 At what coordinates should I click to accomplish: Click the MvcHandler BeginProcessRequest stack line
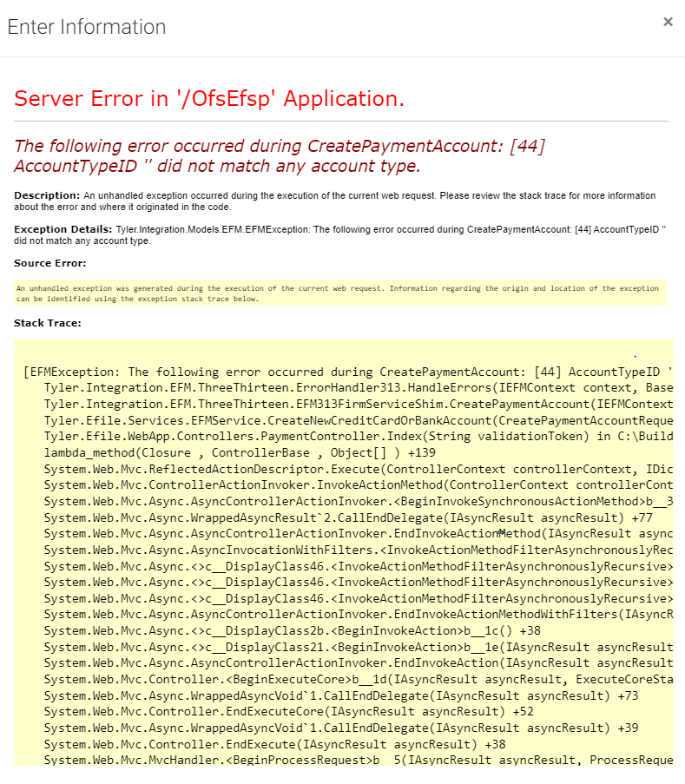tap(359, 760)
